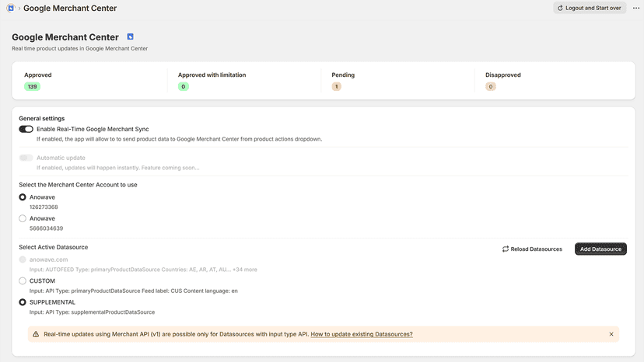The image size is (644, 362).
Task: Click the 'Pending' label
Action: pos(343,75)
